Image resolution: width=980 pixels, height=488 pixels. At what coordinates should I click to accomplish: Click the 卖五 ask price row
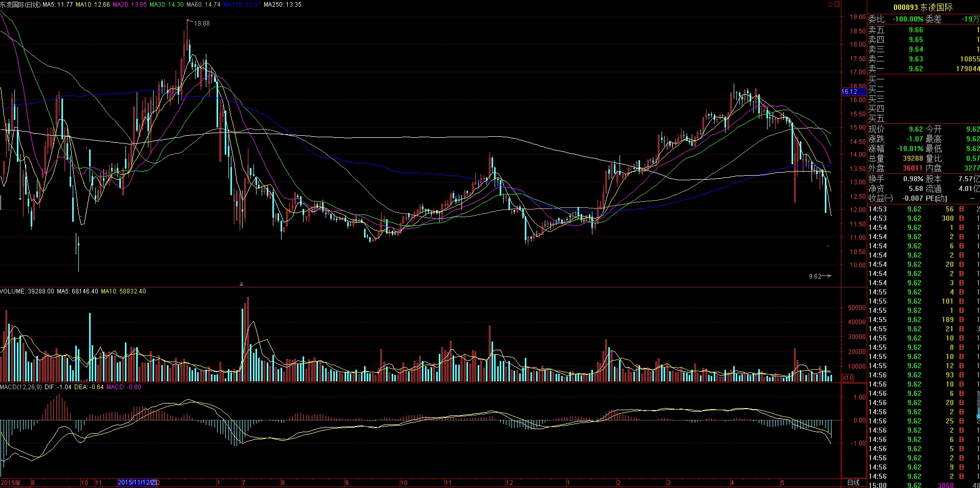tap(923, 30)
